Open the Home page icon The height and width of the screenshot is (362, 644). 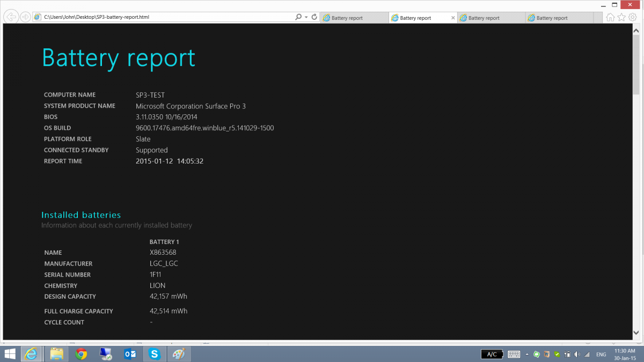[610, 17]
